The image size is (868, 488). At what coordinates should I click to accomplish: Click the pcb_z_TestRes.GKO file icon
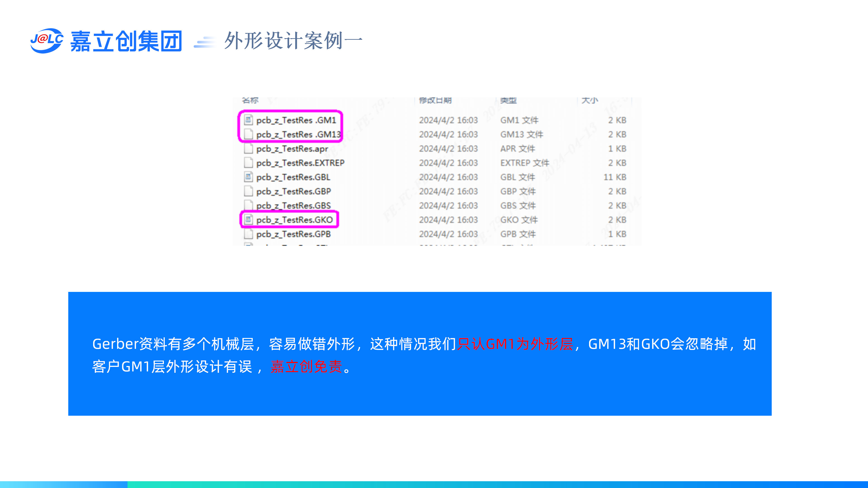[x=248, y=220]
